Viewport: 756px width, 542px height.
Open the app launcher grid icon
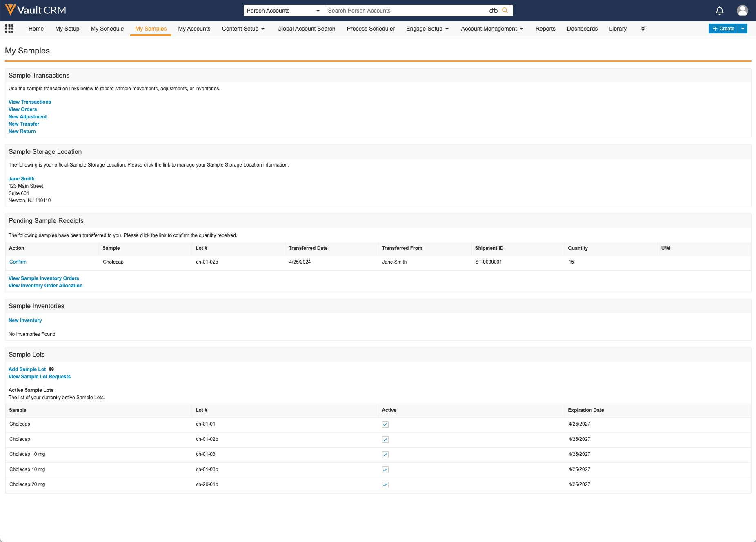pos(9,29)
